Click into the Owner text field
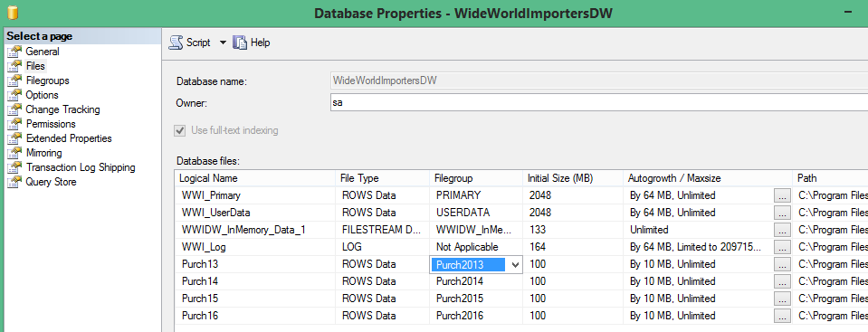 598,102
